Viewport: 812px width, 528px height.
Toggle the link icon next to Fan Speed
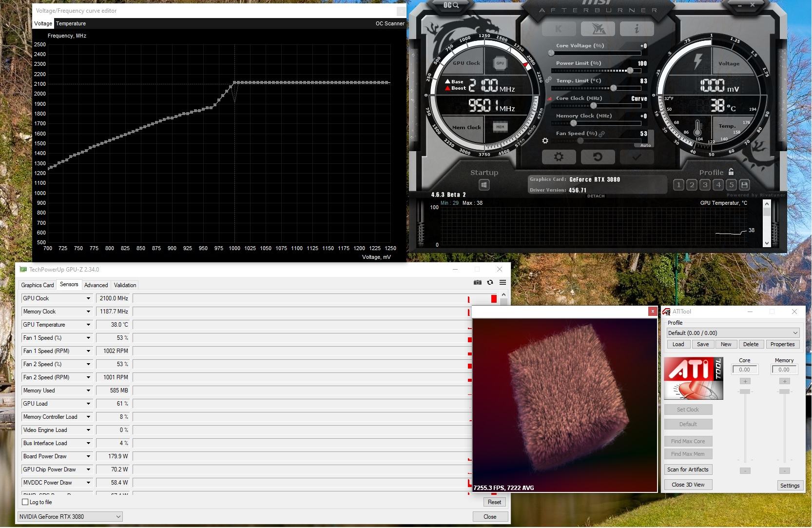602,134
